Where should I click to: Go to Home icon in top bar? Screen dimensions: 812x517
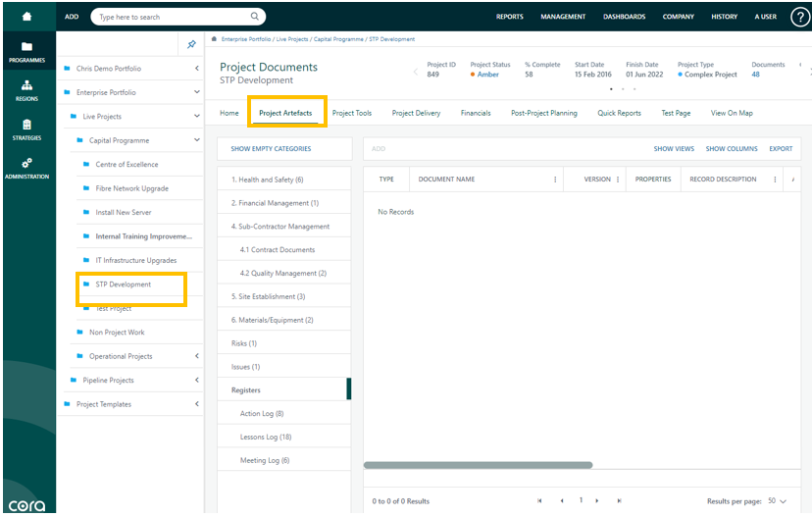pyautogui.click(x=26, y=17)
